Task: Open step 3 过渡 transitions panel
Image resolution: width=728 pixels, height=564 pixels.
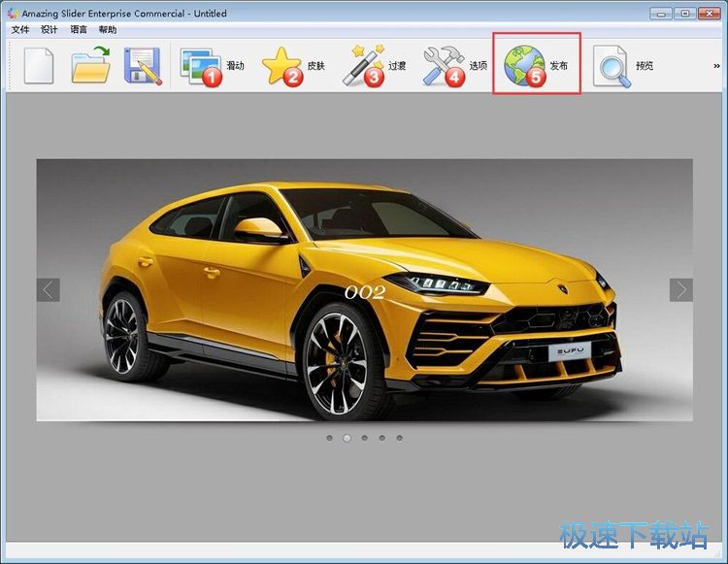Action: (375, 66)
